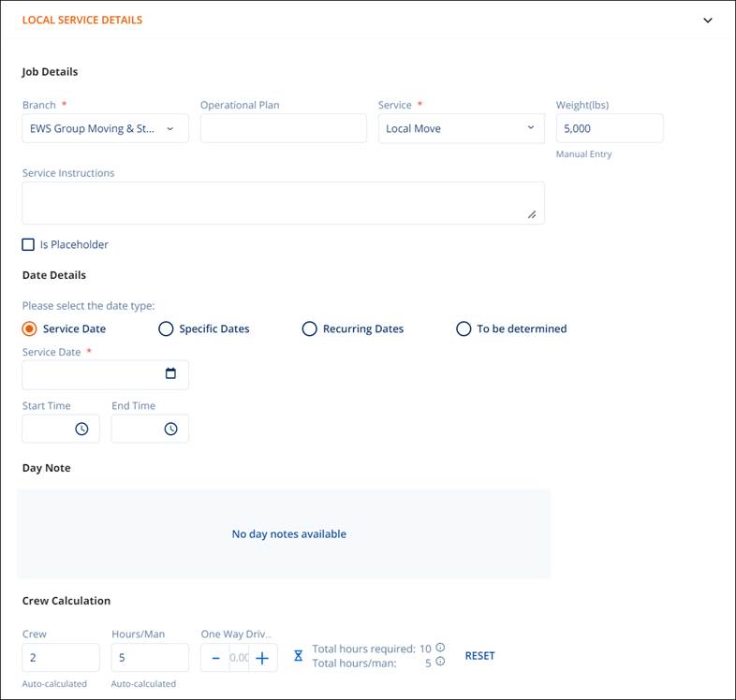This screenshot has width=736, height=700.
Task: Click the Local Service Details heading
Action: click(82, 21)
